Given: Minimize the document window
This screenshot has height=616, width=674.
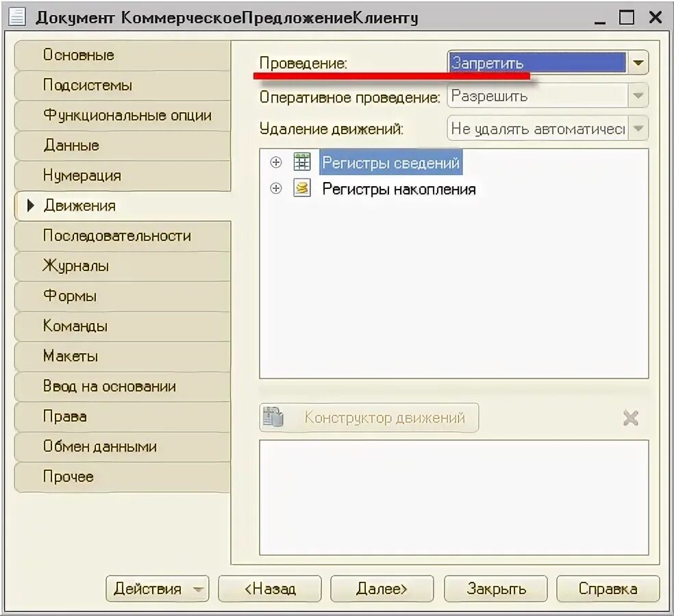Looking at the screenshot, I should [x=599, y=18].
